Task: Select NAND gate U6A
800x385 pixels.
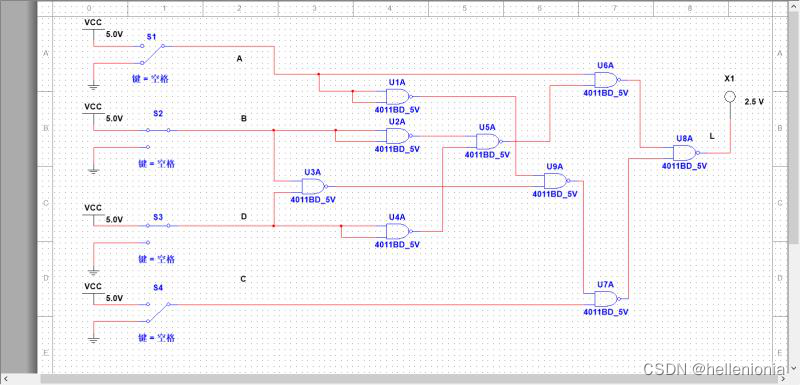Action: (x=607, y=80)
